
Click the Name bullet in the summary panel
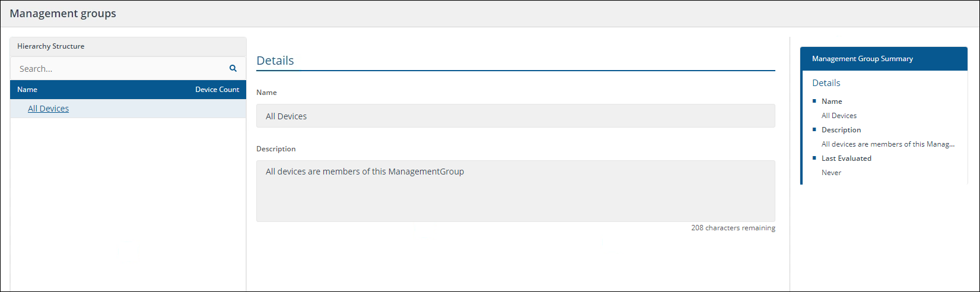pos(832,101)
